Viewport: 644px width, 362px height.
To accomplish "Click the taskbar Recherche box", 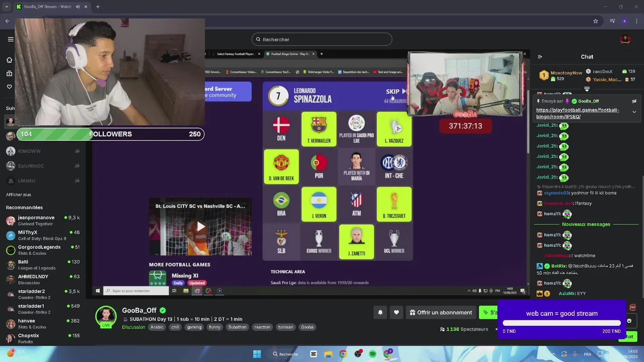I will tap(285, 354).
